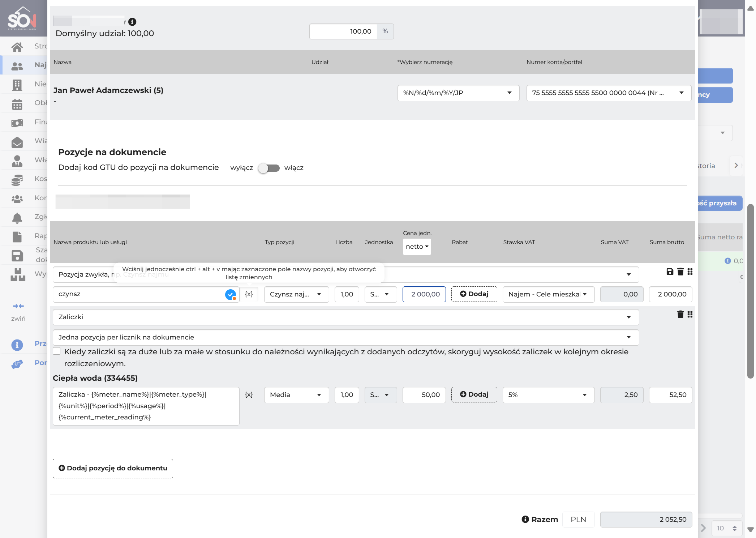The image size is (756, 538).
Task: Click the page vertical scrollbar thumb
Action: tap(750, 291)
